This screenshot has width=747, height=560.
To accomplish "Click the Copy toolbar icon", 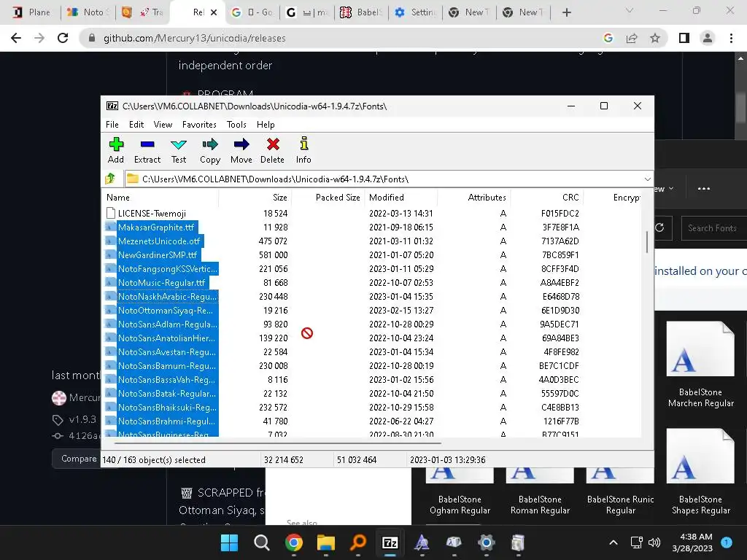I will (210, 150).
